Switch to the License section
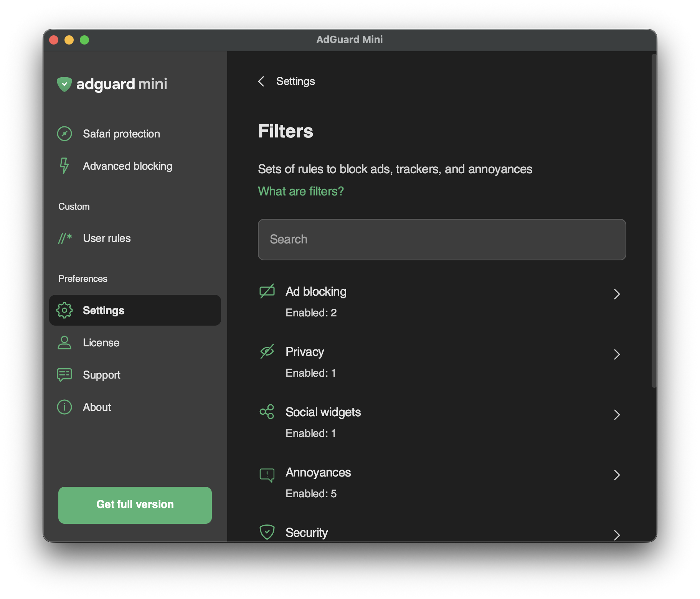Viewport: 700px width, 599px height. click(101, 343)
